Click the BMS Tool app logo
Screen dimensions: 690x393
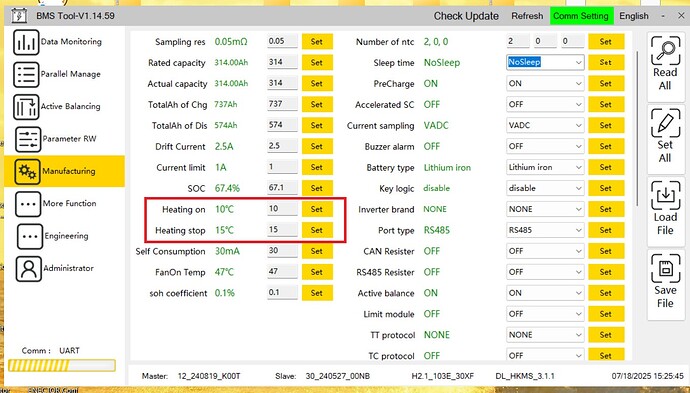coord(18,16)
